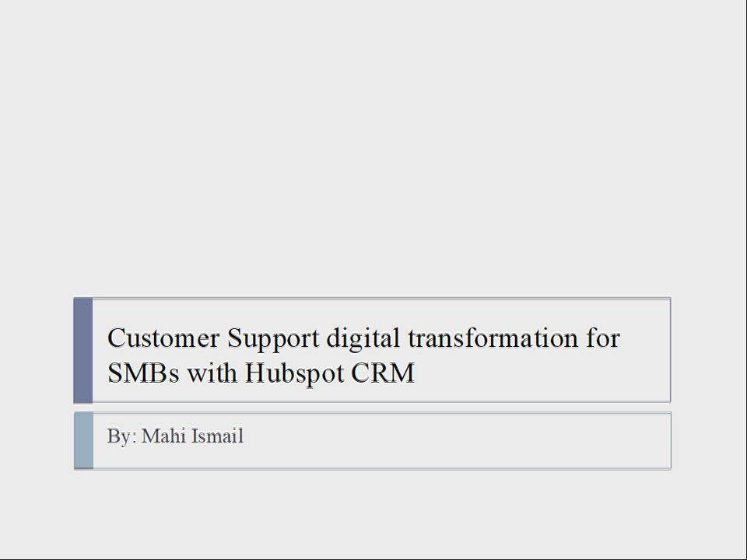Screen dimensions: 747x560
Task: Click the word "Customer" in the title
Action: pyautogui.click(x=163, y=339)
